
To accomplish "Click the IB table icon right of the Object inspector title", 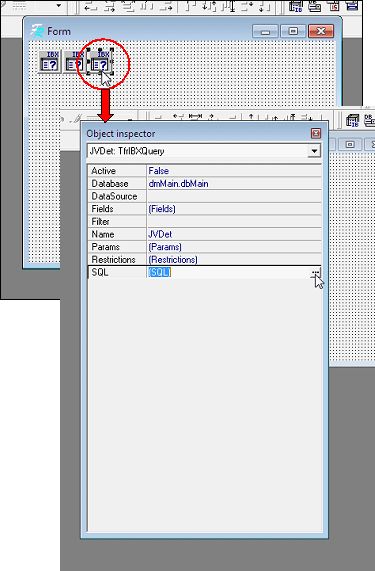I will (x=352, y=120).
